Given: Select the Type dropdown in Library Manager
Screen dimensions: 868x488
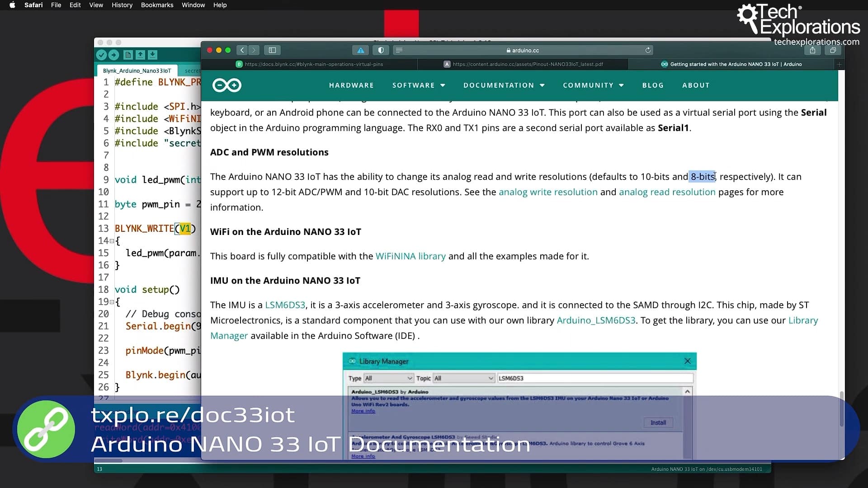Looking at the screenshot, I should [387, 378].
